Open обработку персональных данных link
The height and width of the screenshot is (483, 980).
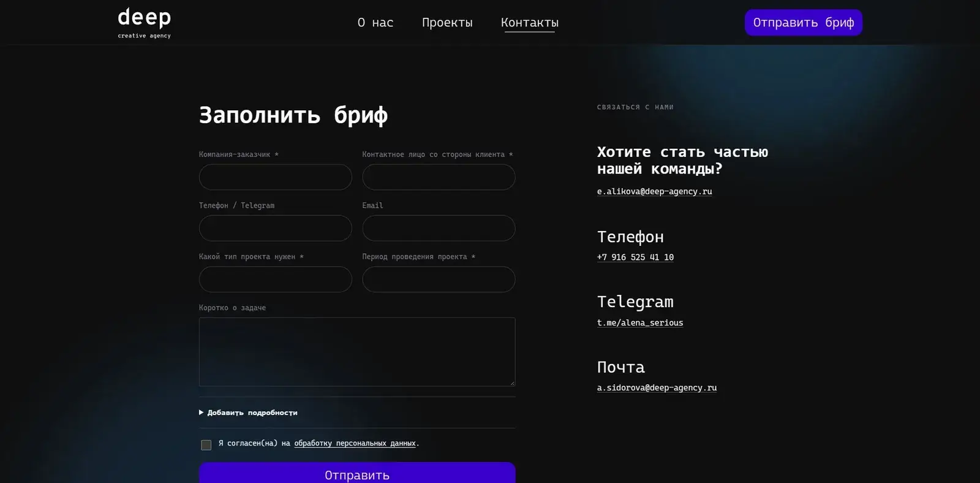coord(355,443)
